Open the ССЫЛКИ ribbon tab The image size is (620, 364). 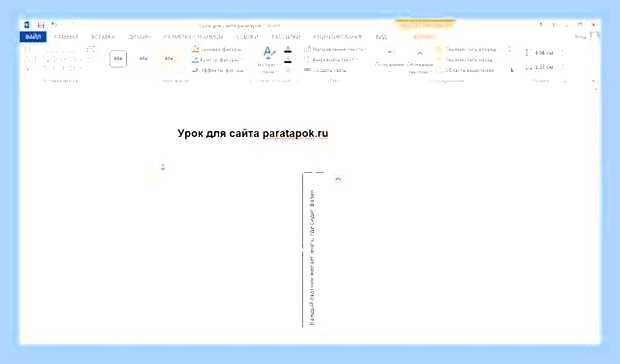[x=247, y=37]
